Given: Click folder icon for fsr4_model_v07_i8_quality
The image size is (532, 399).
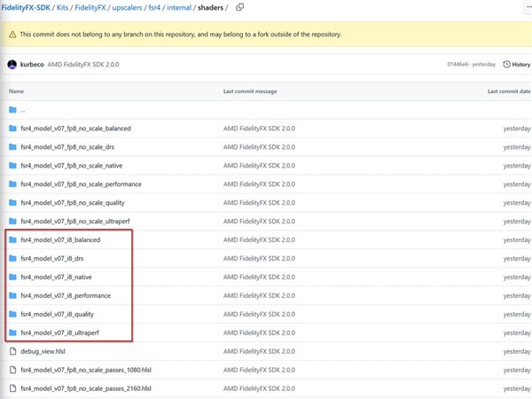Looking at the screenshot, I should click(12, 314).
